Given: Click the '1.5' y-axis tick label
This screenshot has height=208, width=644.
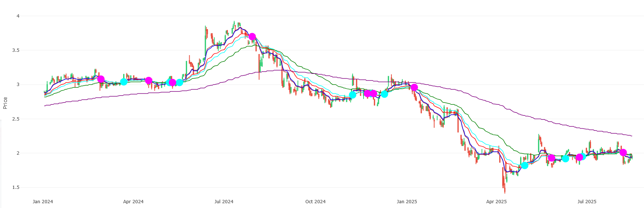Looking at the screenshot, I should (x=16, y=187).
